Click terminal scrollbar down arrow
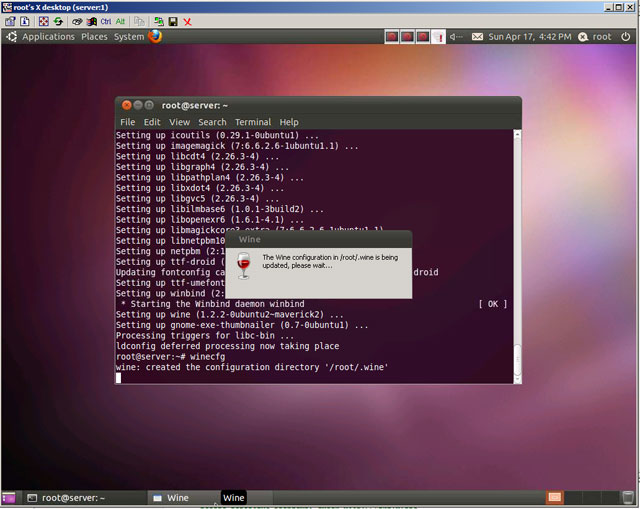 [517, 380]
